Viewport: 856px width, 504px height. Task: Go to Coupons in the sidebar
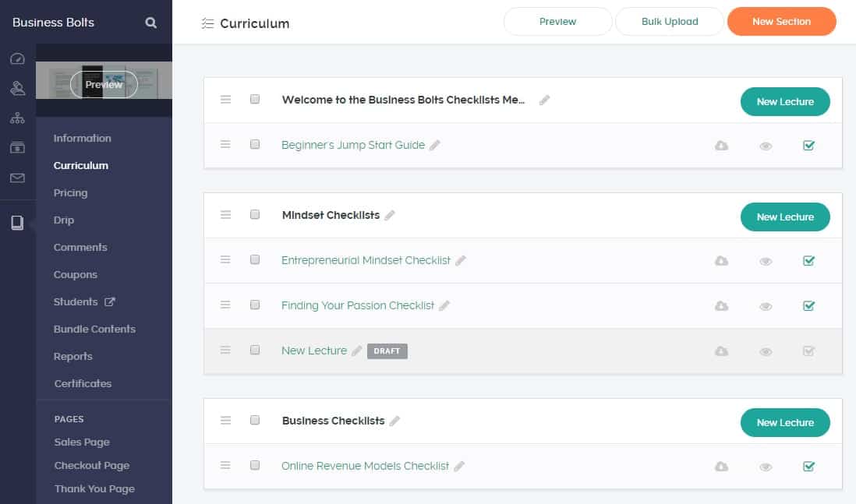click(x=75, y=274)
